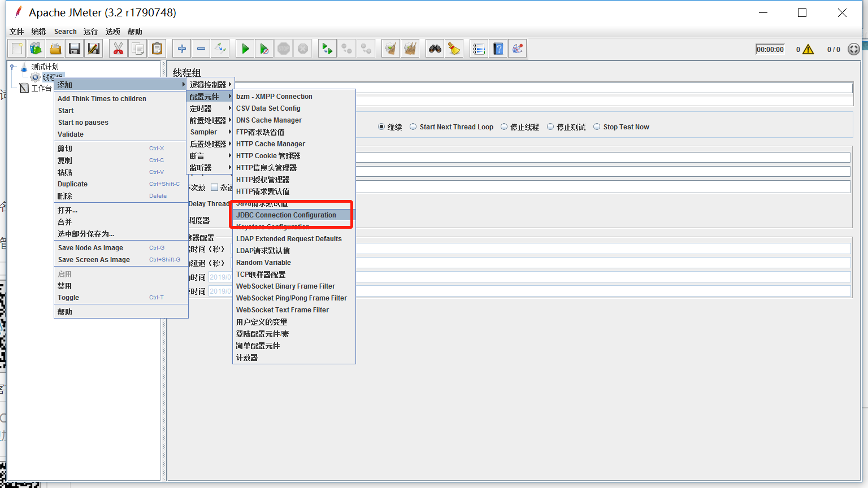This screenshot has height=488, width=868.
Task: Expand the 前置处理器 submenu
Action: pyautogui.click(x=210, y=120)
